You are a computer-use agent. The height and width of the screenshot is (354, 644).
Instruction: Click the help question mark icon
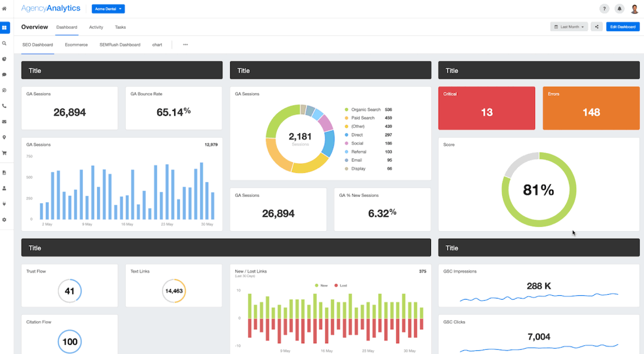click(x=604, y=9)
